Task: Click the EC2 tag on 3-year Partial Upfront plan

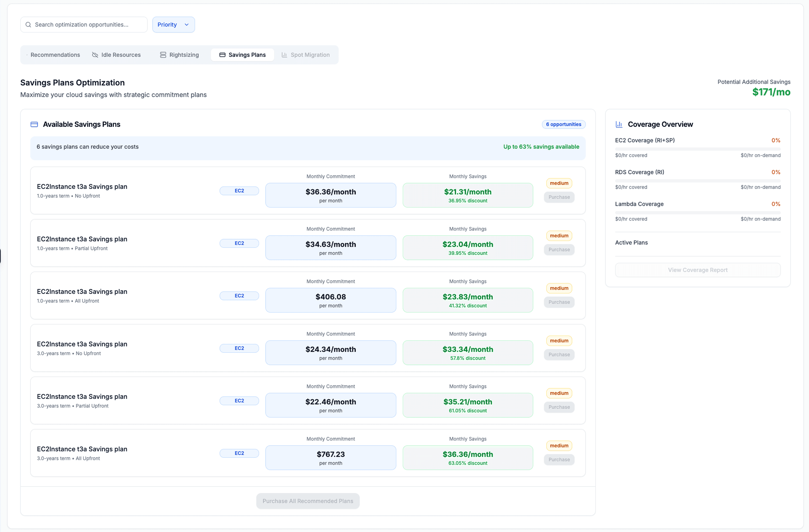Action: (239, 400)
